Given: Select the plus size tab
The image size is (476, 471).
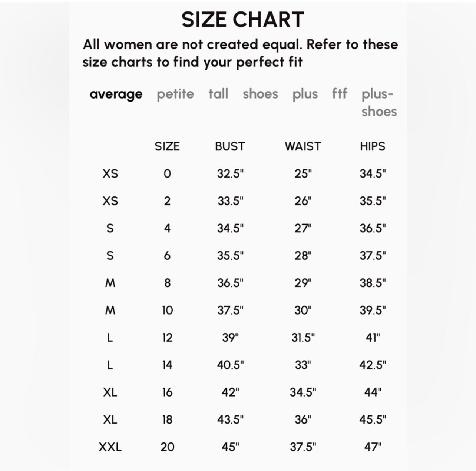Looking at the screenshot, I should point(305,94).
